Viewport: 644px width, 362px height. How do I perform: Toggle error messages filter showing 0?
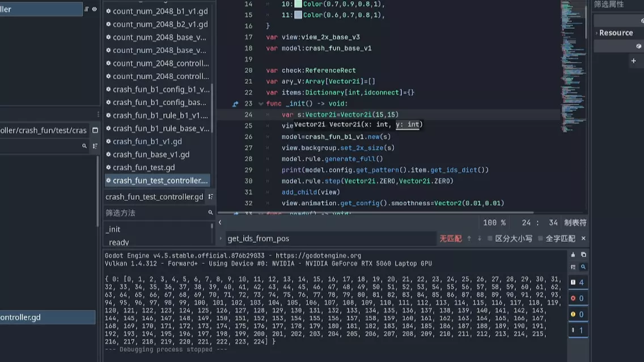(x=578, y=298)
